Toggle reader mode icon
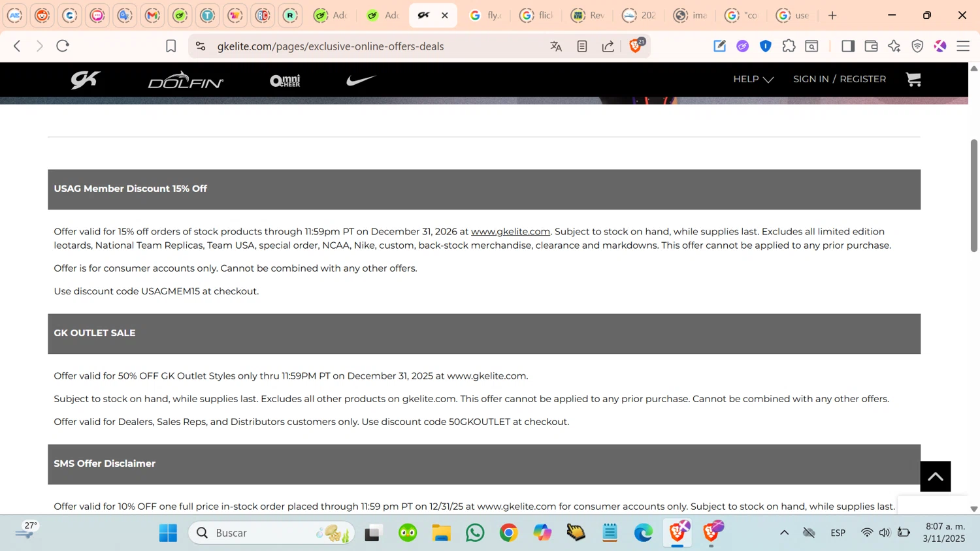The height and width of the screenshot is (551, 980). (x=582, y=46)
